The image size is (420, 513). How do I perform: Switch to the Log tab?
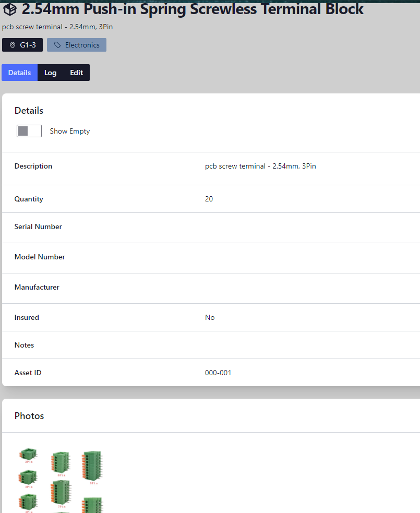(50, 73)
